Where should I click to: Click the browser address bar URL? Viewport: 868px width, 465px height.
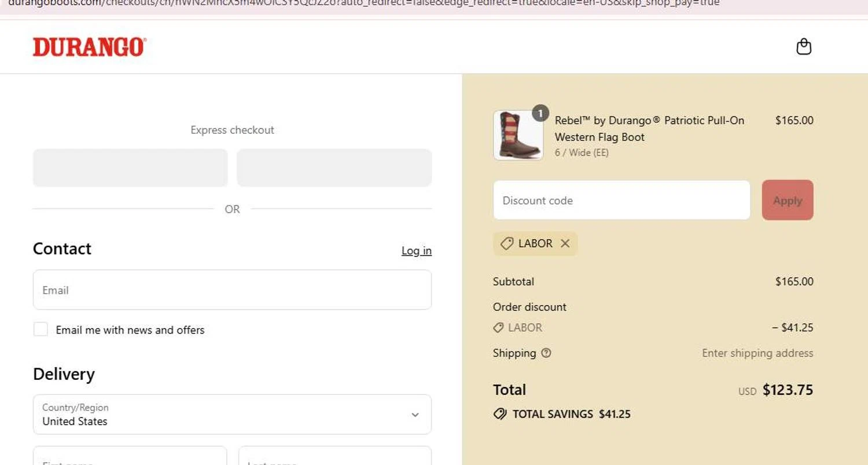tap(363, 3)
